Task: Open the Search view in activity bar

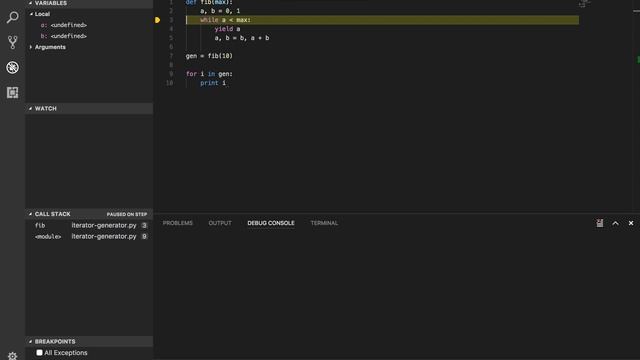Action: (12, 17)
